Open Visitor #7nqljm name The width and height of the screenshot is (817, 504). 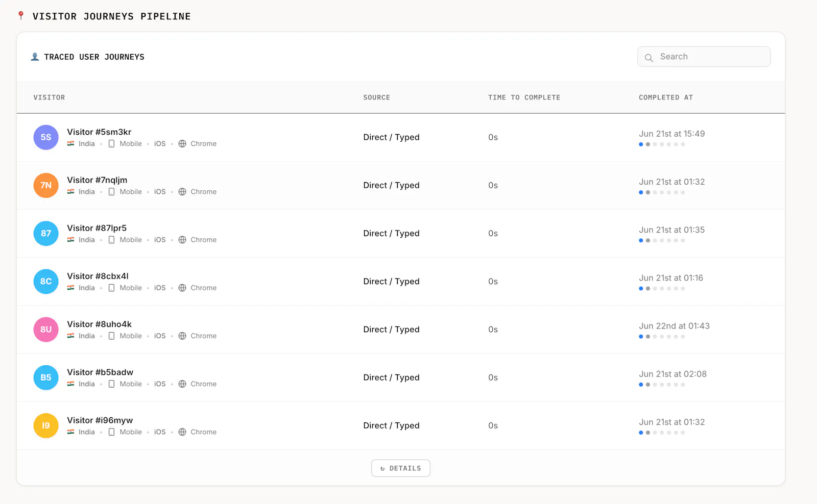97,180
